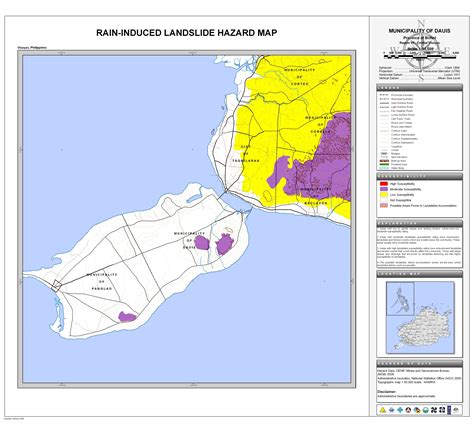Viewport: 474px width, 437px height.
Task: Click the 'Municipality of Cortes' map label
Action: click(299, 77)
